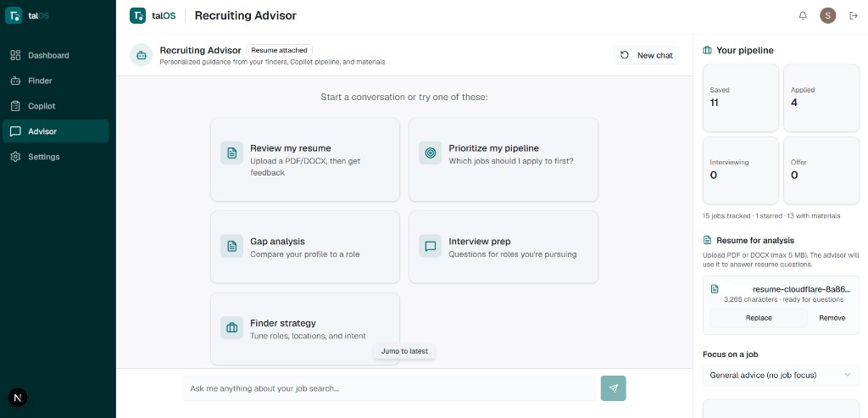Go to Dashboard in the sidebar
The height and width of the screenshot is (418, 868).
(x=55, y=55)
